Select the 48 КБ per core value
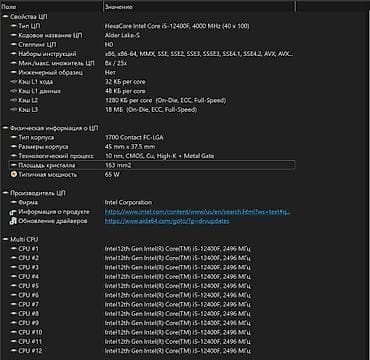Screen dimensions: 370x360 pyautogui.click(x=125, y=91)
